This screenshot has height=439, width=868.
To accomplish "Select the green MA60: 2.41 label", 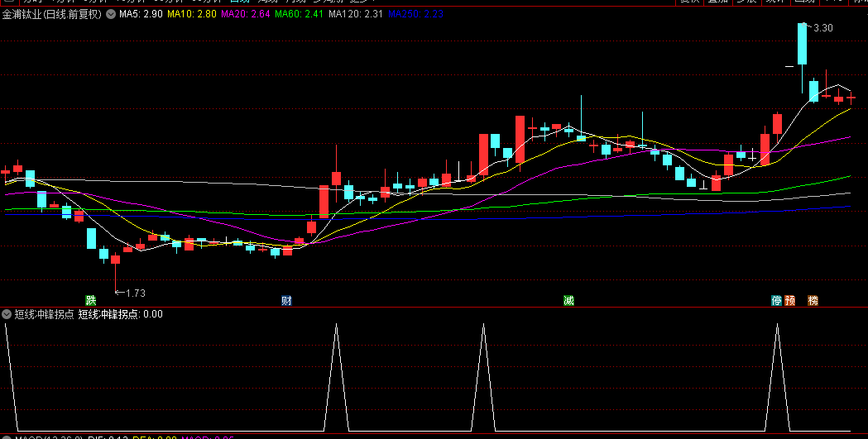I will [299, 14].
